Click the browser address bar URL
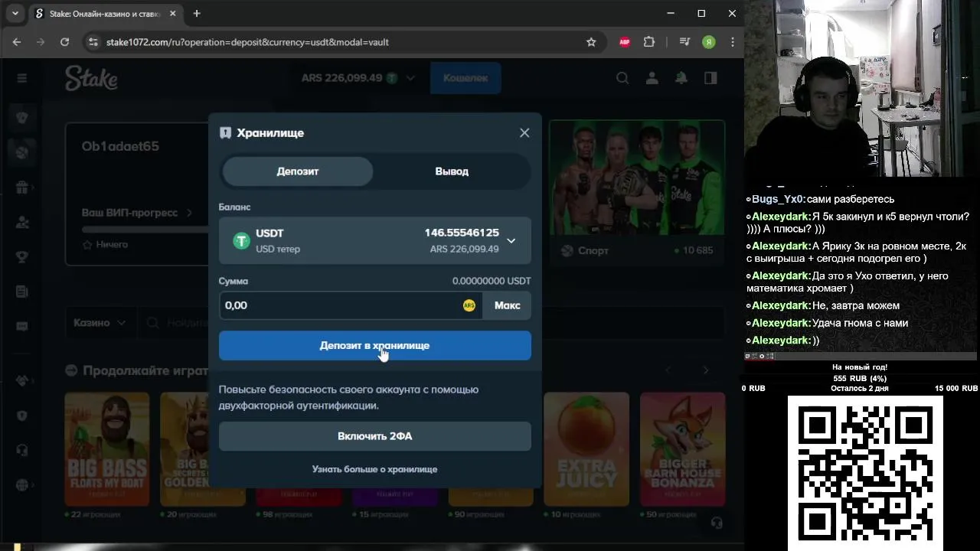 click(x=247, y=42)
